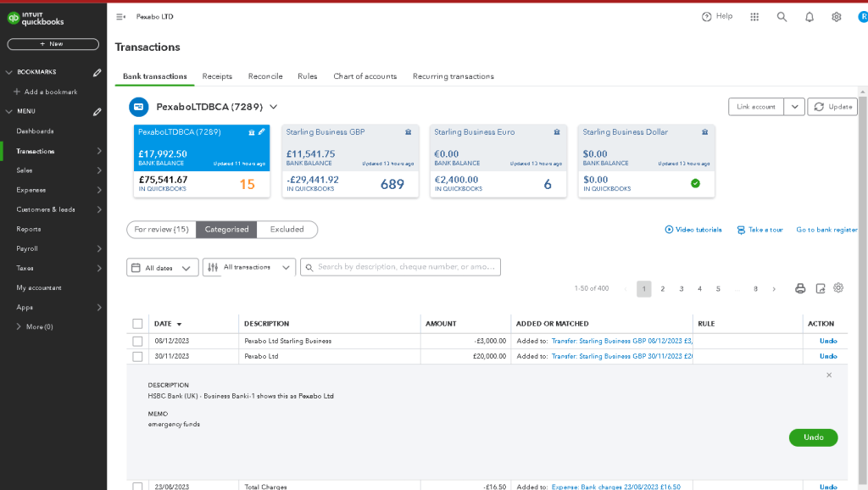
Task: Go to next page arrow in pagination
Action: [x=774, y=289]
